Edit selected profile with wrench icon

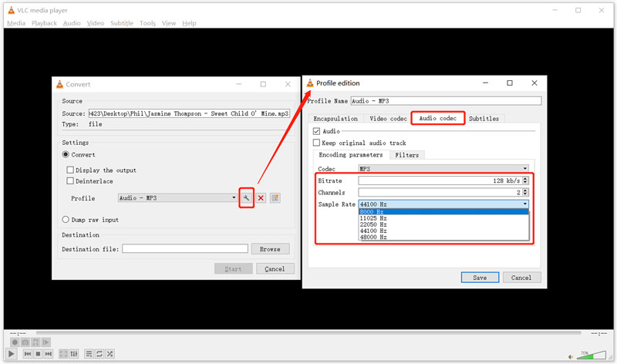click(x=246, y=198)
